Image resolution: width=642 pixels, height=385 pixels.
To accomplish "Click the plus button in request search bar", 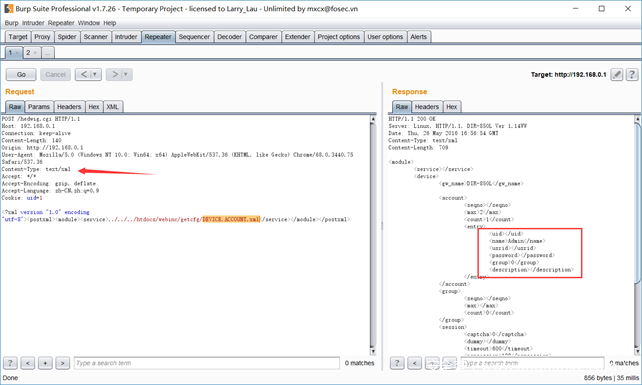I will (x=45, y=363).
